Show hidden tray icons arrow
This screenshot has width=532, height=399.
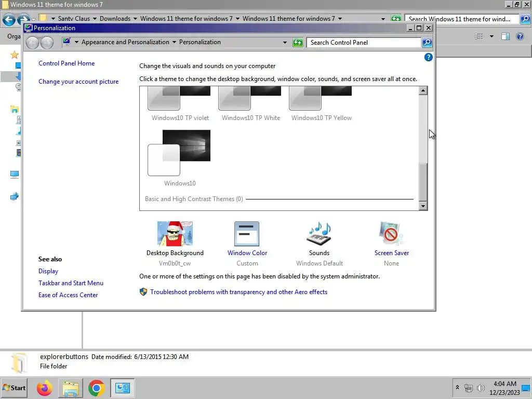click(x=457, y=387)
